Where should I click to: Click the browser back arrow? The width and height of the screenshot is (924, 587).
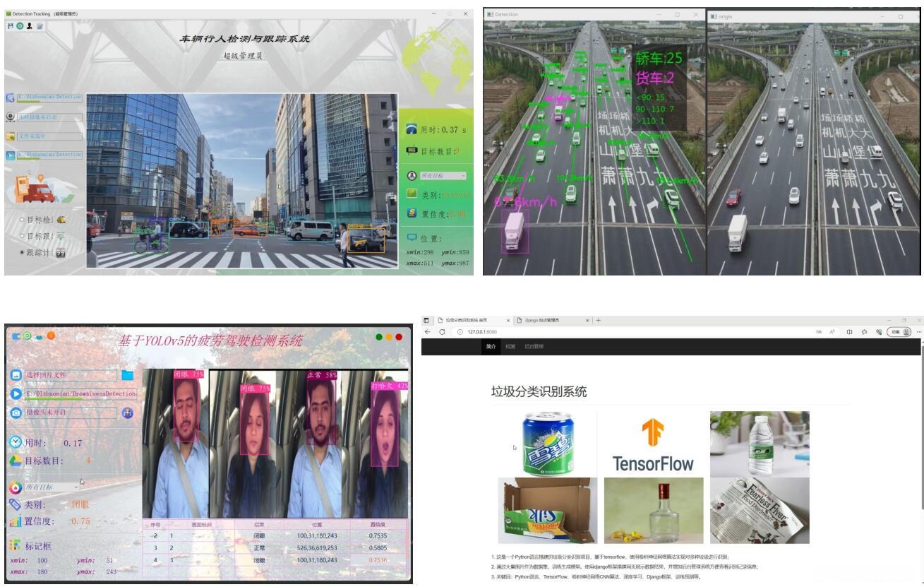(428, 331)
